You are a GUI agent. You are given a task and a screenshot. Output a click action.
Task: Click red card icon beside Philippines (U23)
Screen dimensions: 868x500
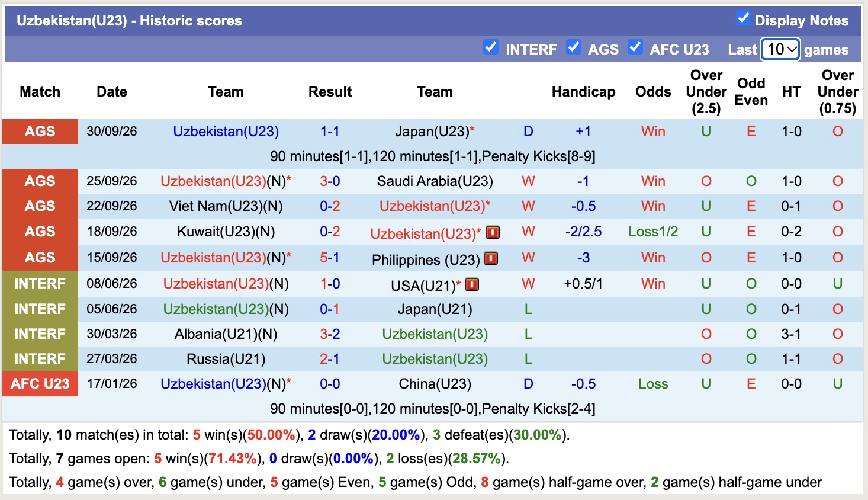(x=491, y=258)
